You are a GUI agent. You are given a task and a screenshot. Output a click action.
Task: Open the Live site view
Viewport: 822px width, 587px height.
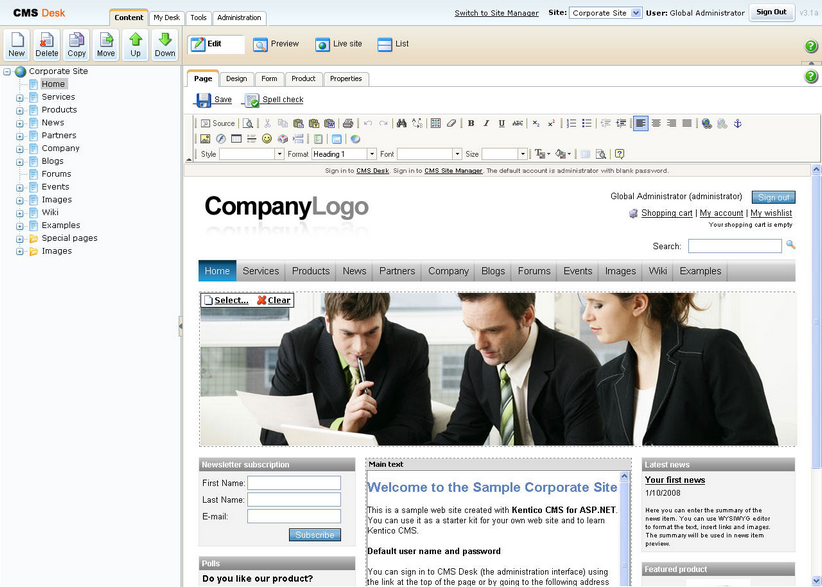(x=338, y=44)
